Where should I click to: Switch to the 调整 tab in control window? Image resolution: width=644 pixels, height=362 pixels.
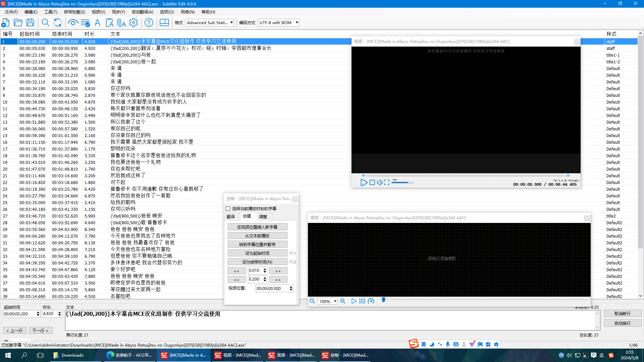pyautogui.click(x=263, y=217)
